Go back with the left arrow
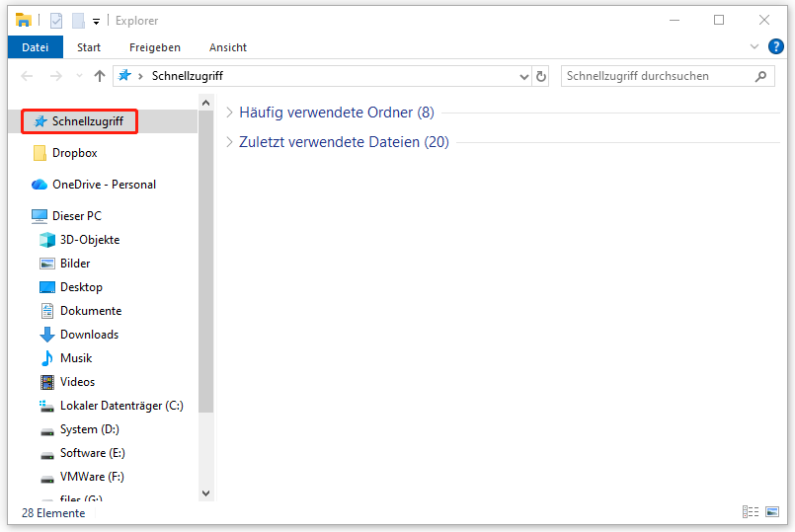 tap(27, 76)
